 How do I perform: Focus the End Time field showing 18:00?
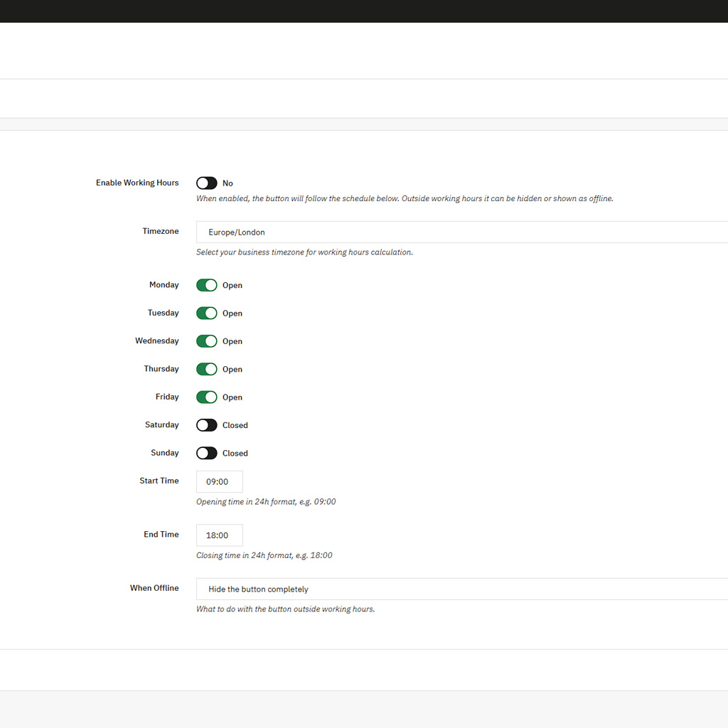pos(219,535)
